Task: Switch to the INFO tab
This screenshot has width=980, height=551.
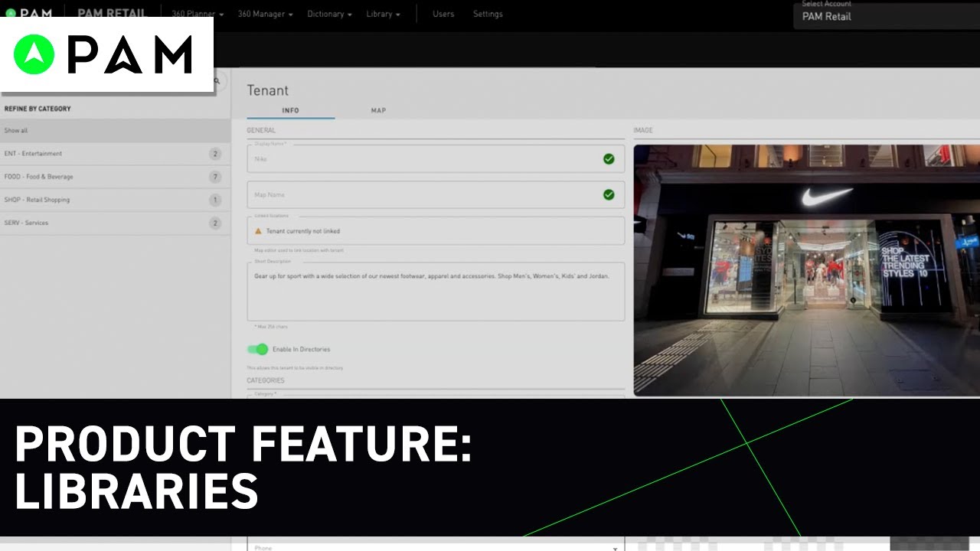Action: click(x=290, y=110)
